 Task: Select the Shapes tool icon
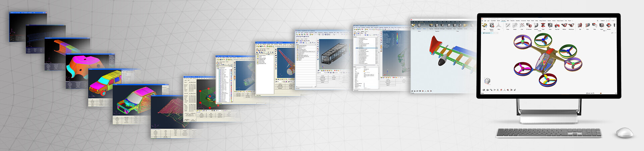(515, 25)
